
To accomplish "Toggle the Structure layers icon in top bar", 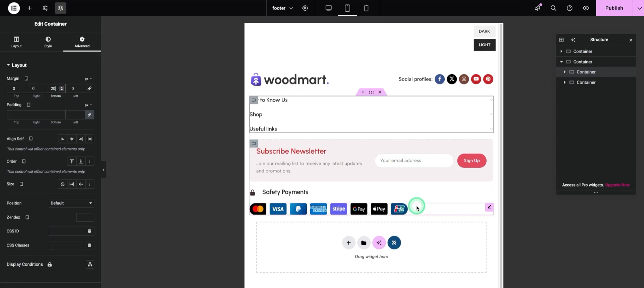I will coord(60,8).
